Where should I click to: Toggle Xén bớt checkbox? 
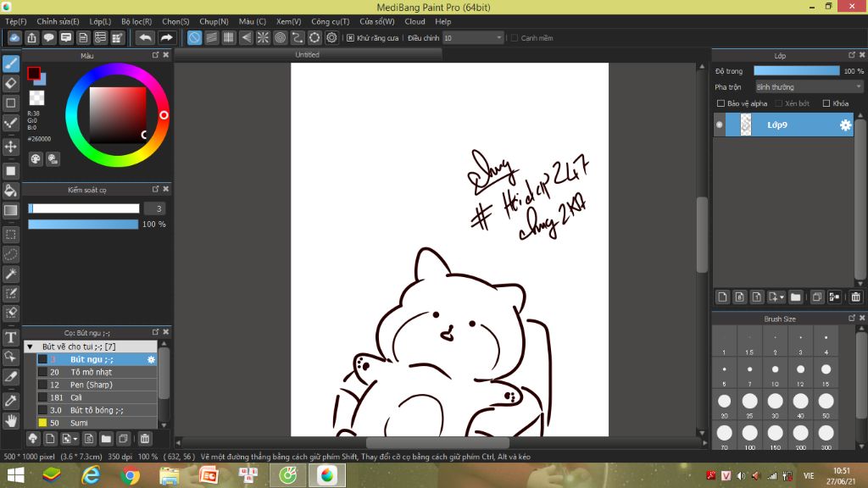pyautogui.click(x=778, y=103)
